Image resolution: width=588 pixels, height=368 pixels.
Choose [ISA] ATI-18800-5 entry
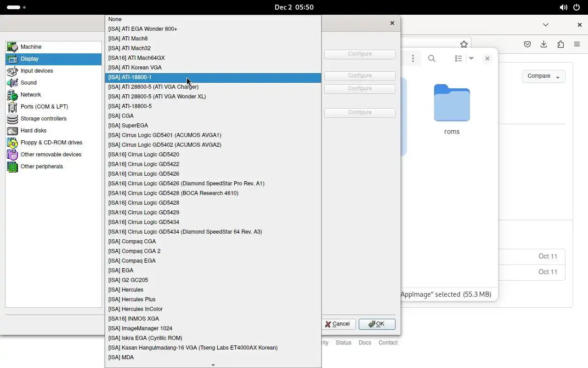(x=213, y=106)
